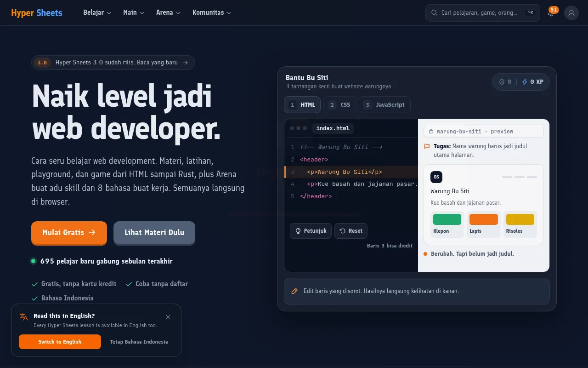The image size is (588, 368).
Task: Click the BS logo in preview card
Action: [436, 177]
